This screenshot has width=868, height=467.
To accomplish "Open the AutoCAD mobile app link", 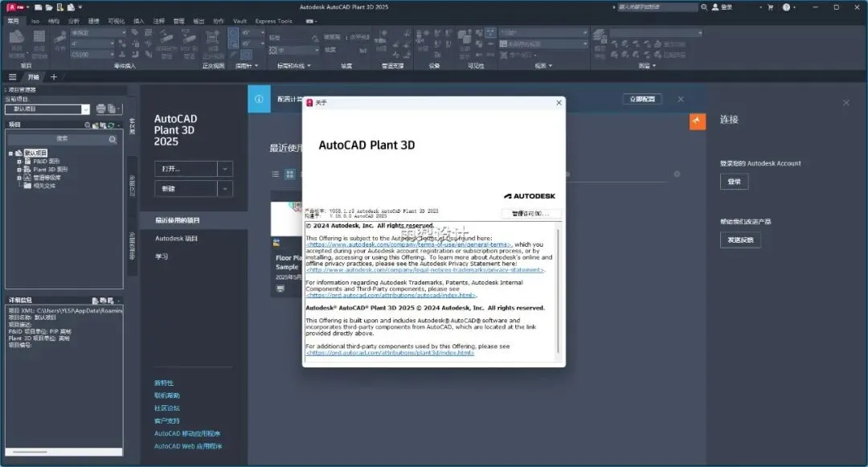I will 187,434.
